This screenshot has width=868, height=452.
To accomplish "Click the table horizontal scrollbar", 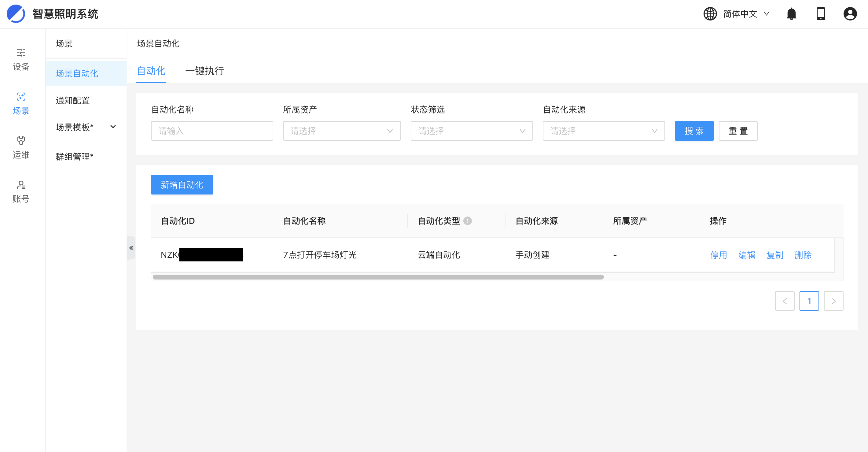I will point(378,277).
